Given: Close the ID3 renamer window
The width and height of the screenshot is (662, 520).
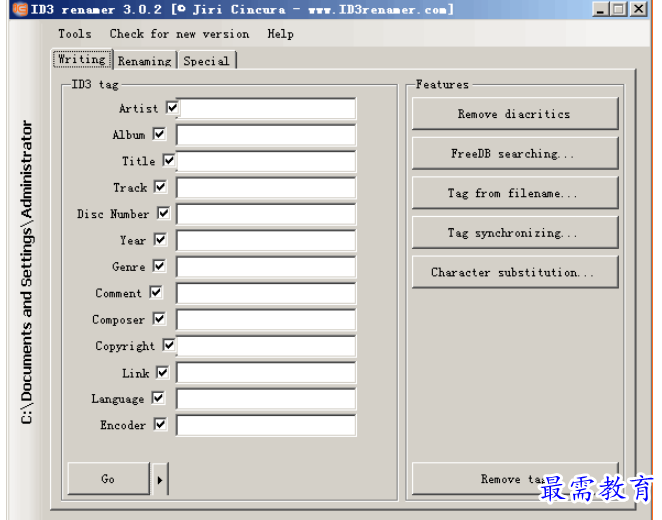Looking at the screenshot, I should click(639, 9).
